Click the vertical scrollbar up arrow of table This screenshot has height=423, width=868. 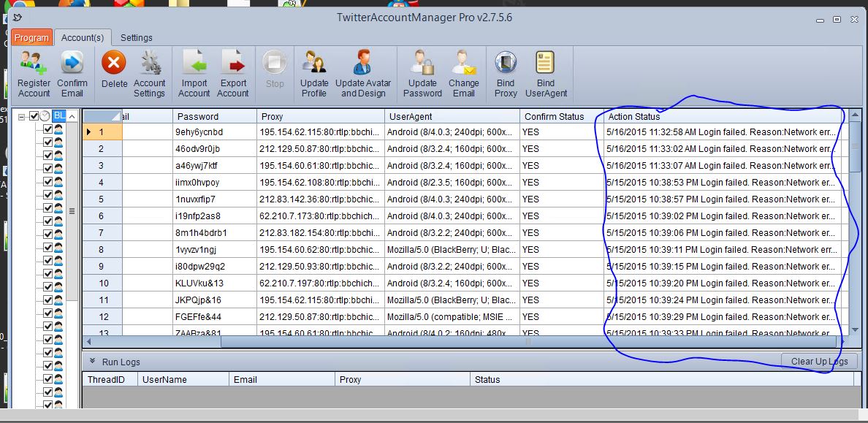tap(856, 115)
